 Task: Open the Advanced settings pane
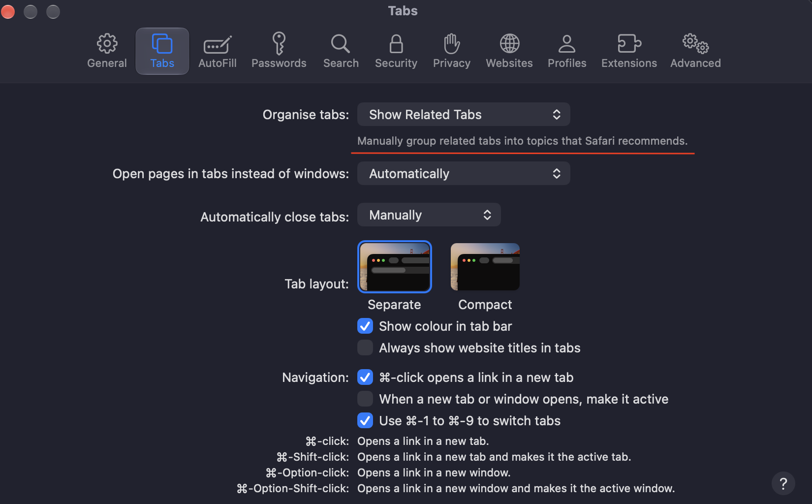695,51
